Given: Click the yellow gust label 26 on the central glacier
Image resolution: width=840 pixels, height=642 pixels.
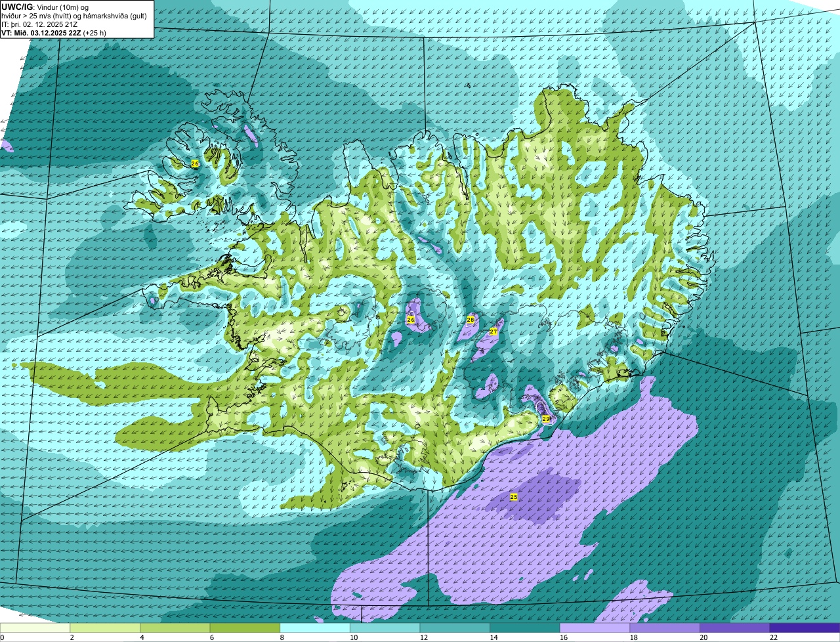Looking at the screenshot, I should [411, 320].
